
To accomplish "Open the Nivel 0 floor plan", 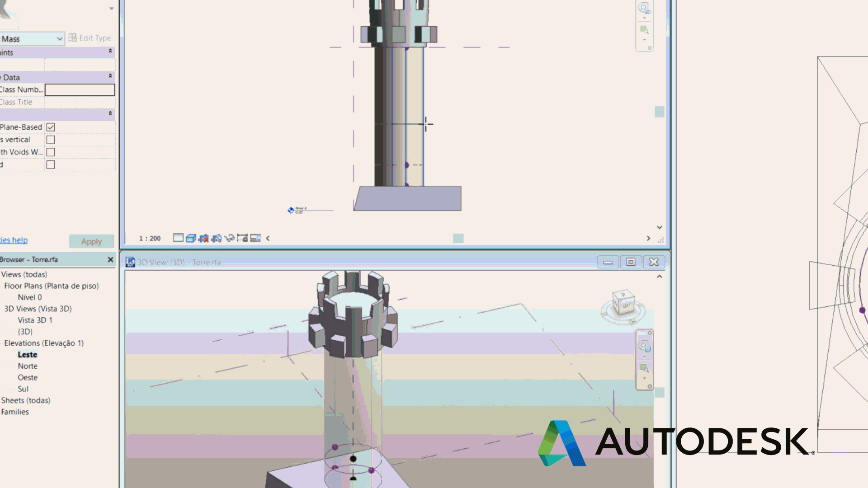I will [30, 297].
